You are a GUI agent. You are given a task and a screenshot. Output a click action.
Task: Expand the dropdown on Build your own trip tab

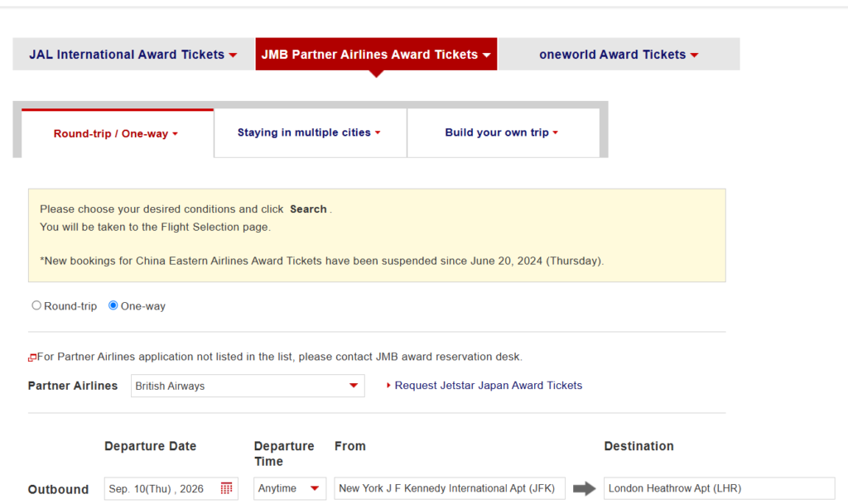pyautogui.click(x=556, y=132)
